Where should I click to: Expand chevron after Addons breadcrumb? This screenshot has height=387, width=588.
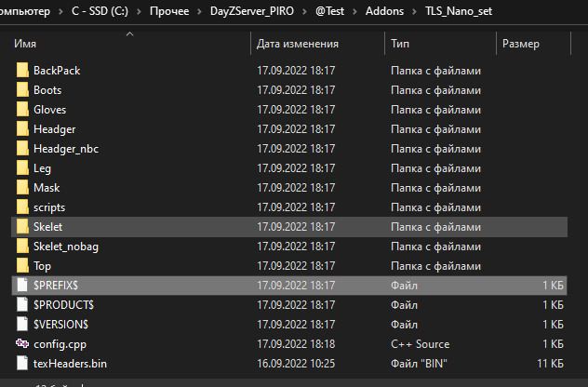tap(414, 11)
